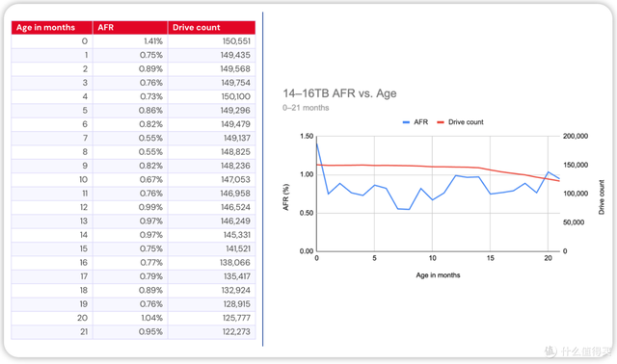The width and height of the screenshot is (617, 364).
Task: Click the watermark logo at bottom right
Action: point(550,351)
